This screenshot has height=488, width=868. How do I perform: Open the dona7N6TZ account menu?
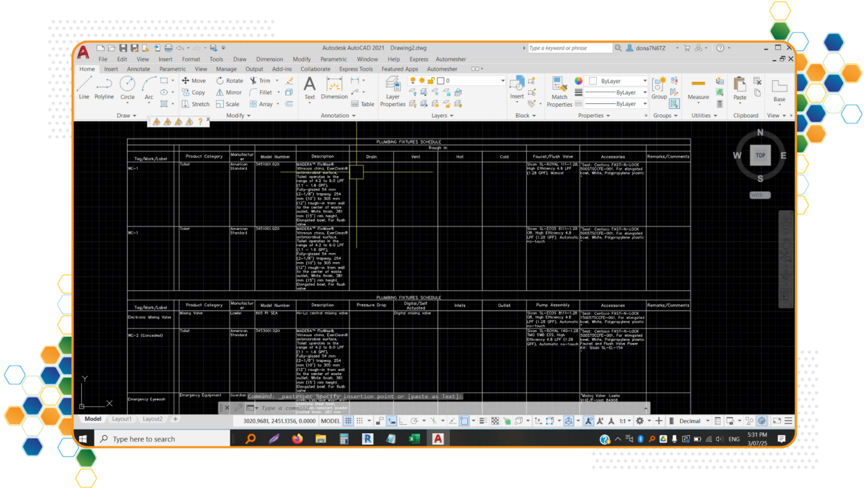pyautogui.click(x=652, y=48)
